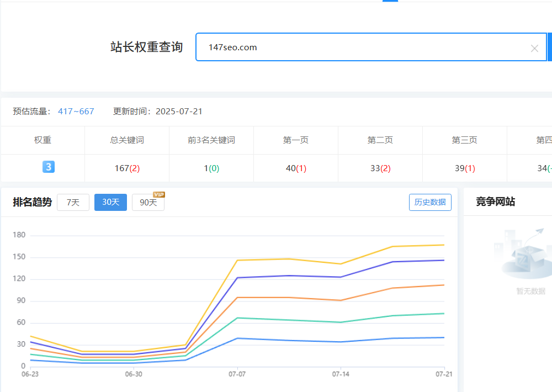Screen dimensions: 552x392
Task: Click the third page value 39(1)
Action: tap(465, 168)
